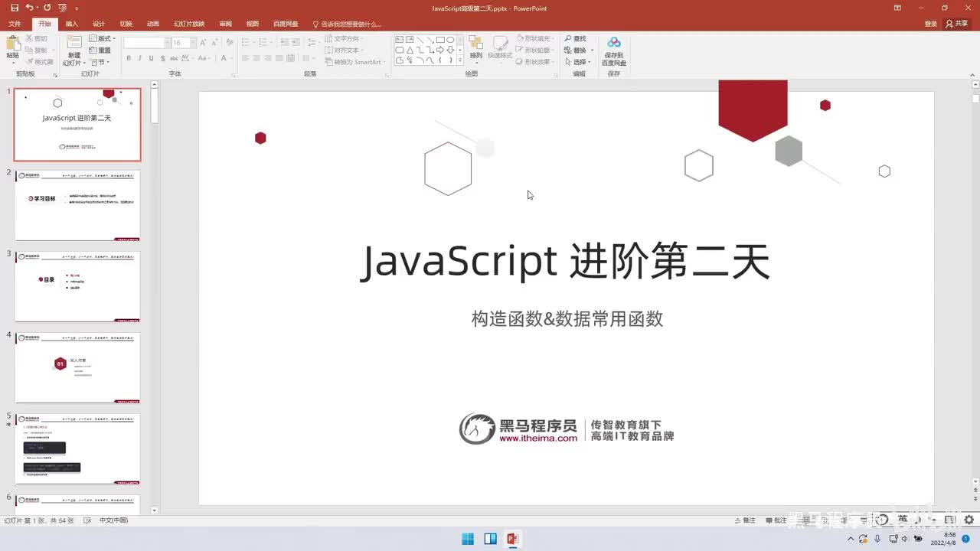Increase font size with the larger A icon
980x551 pixels.
coord(201,42)
